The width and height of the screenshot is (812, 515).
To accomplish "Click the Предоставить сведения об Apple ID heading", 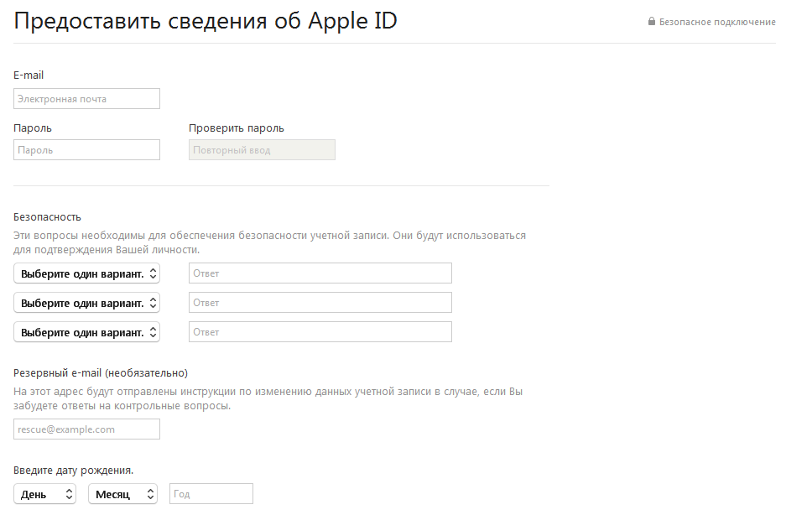I will (x=206, y=22).
